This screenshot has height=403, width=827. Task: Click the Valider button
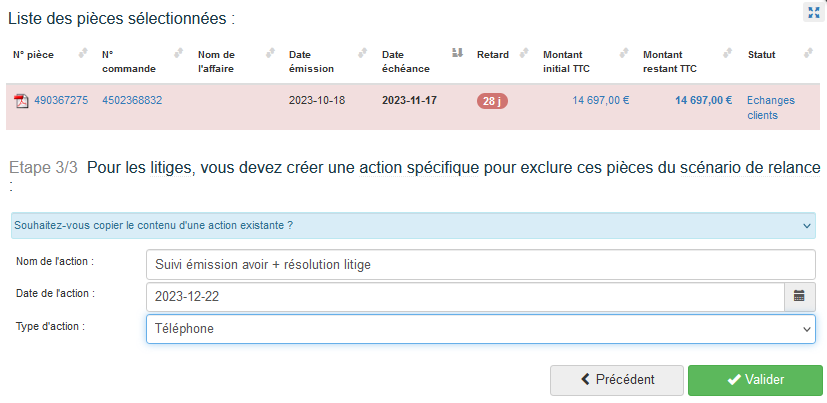pos(755,380)
